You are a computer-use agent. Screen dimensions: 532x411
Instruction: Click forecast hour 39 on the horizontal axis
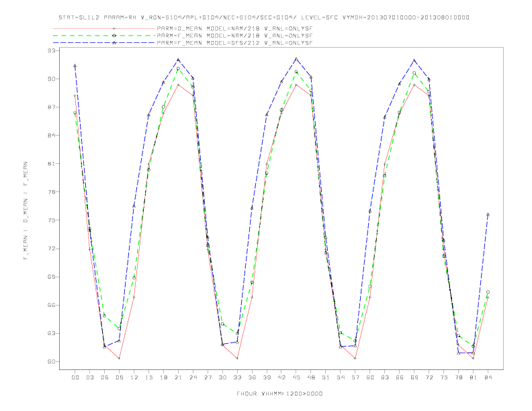267,377
